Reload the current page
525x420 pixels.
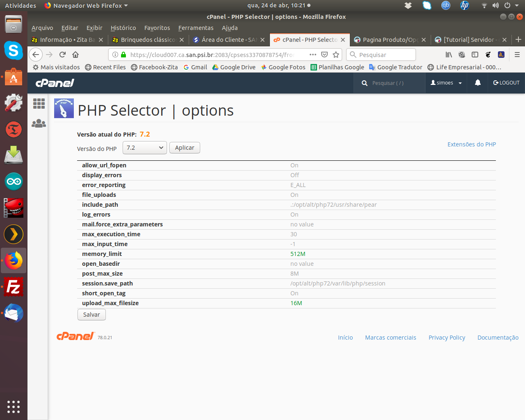click(x=62, y=55)
